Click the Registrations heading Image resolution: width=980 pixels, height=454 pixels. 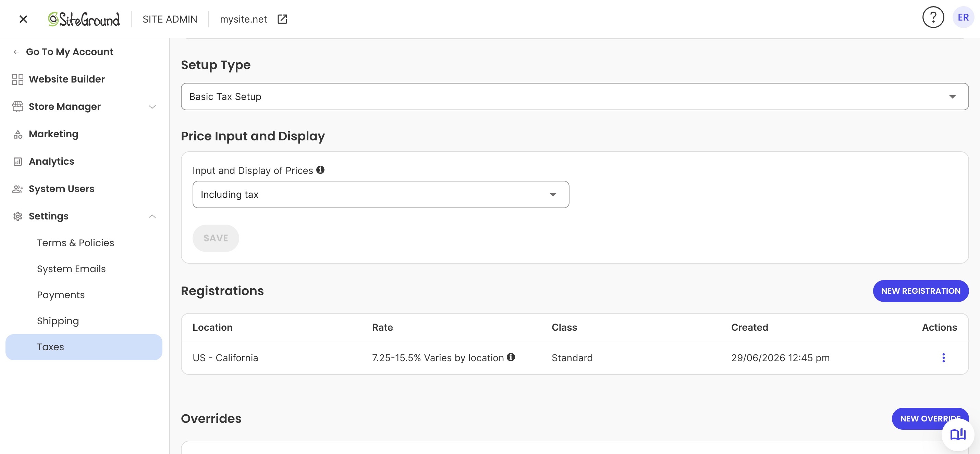(222, 291)
